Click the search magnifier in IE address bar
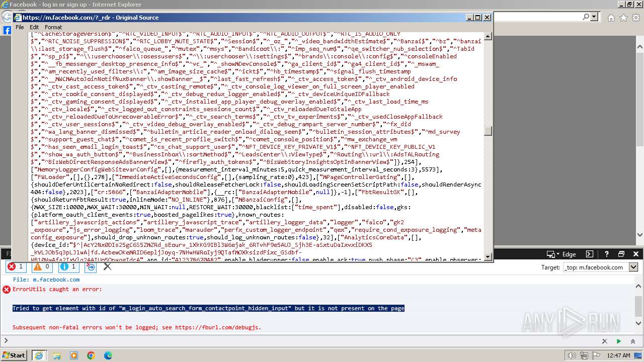This screenshot has height=362, width=644. [x=586, y=17]
